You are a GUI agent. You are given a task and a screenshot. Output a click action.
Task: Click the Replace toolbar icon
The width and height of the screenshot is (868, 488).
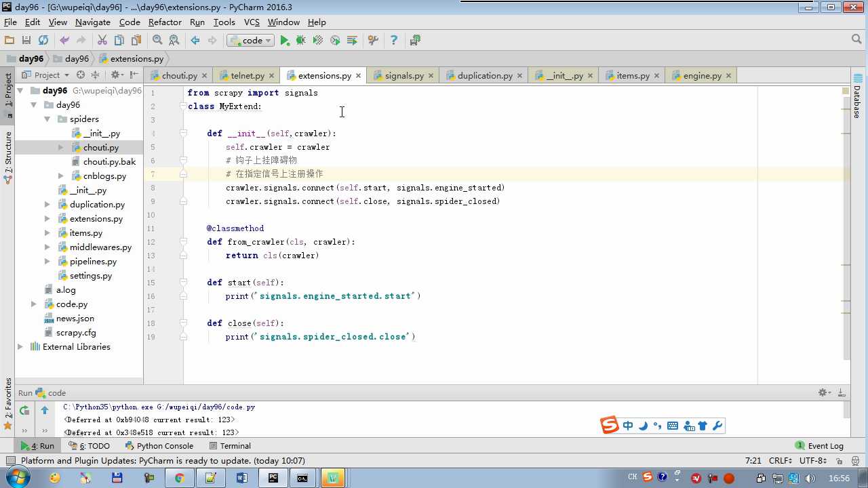[x=174, y=41]
